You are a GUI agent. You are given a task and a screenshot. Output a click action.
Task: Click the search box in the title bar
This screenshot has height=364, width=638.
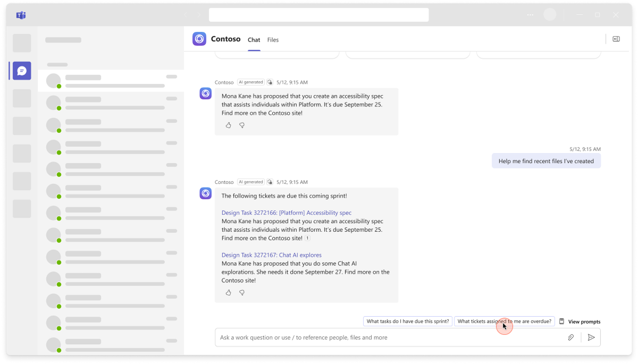click(319, 15)
